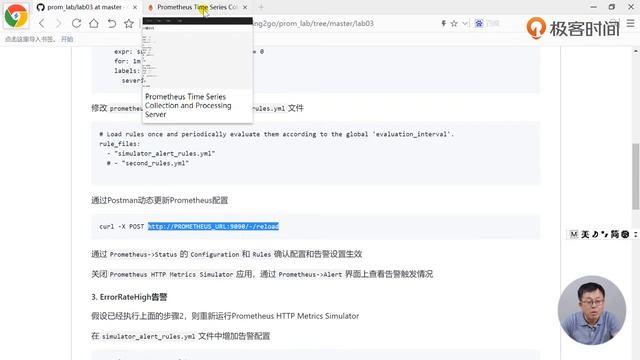Click the 'labels:' line in code

coord(127,71)
